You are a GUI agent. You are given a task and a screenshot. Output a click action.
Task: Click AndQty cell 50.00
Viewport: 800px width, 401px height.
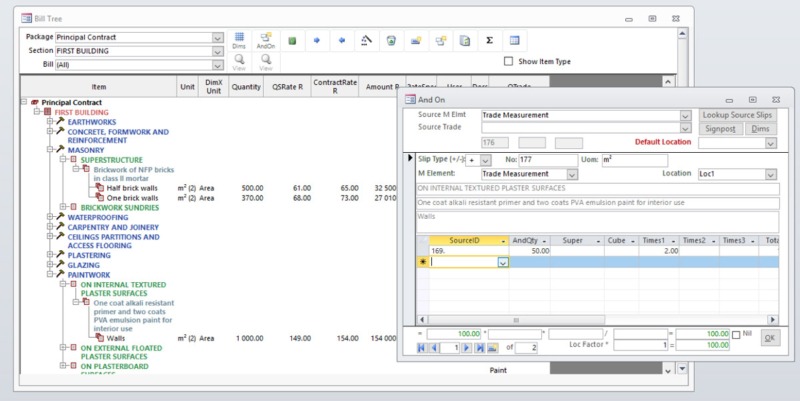(529, 251)
